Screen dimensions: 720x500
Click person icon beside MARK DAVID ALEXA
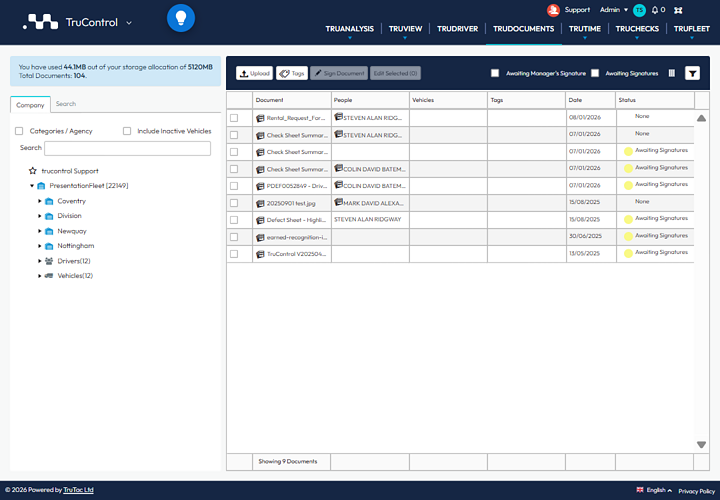(338, 202)
